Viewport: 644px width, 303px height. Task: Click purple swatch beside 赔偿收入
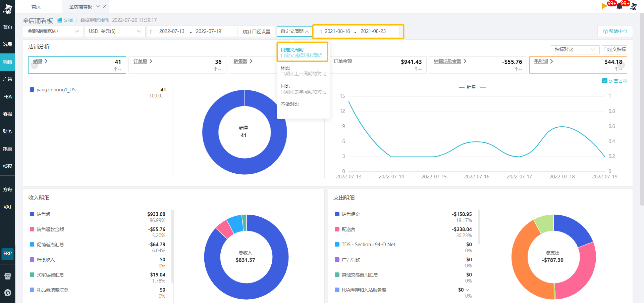click(32, 260)
